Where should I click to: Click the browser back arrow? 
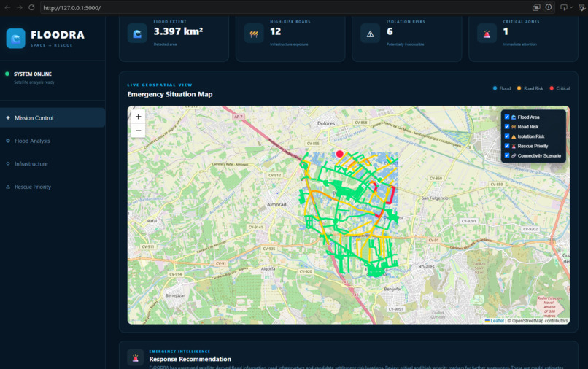pyautogui.click(x=7, y=7)
